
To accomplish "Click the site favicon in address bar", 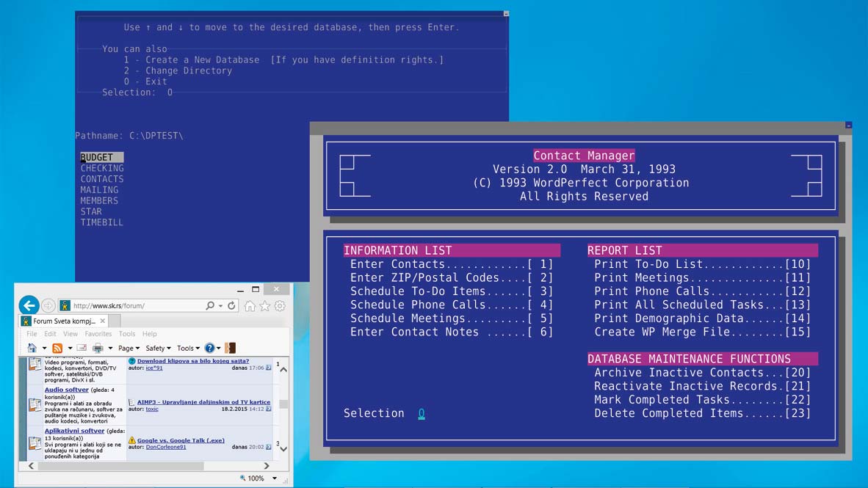I will [x=65, y=305].
